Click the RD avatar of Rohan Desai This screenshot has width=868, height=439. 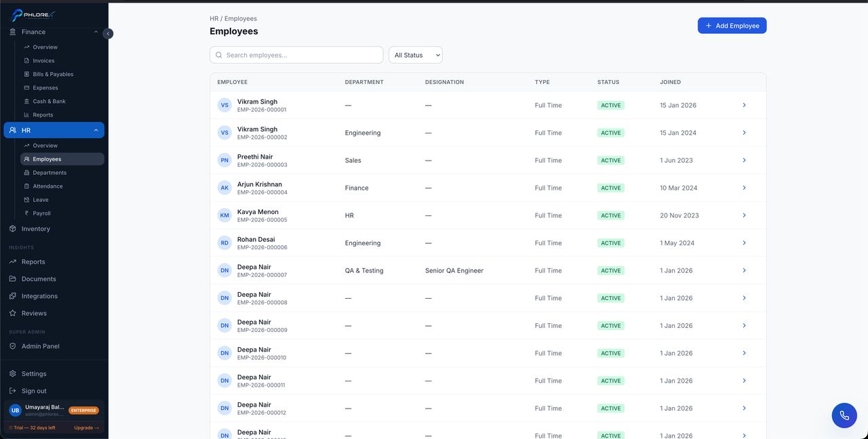pyautogui.click(x=224, y=243)
